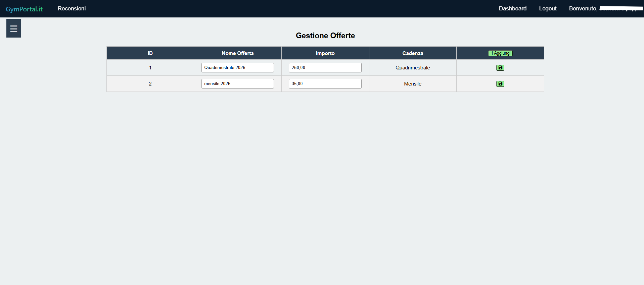The height and width of the screenshot is (285, 644).
Task: Click the Logout link
Action: [x=547, y=9]
